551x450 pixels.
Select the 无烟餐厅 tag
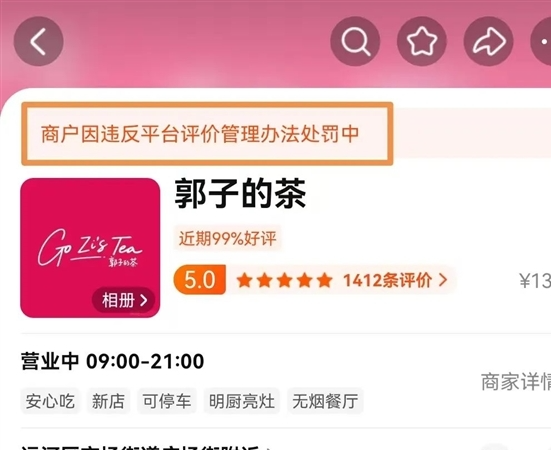[x=325, y=401]
